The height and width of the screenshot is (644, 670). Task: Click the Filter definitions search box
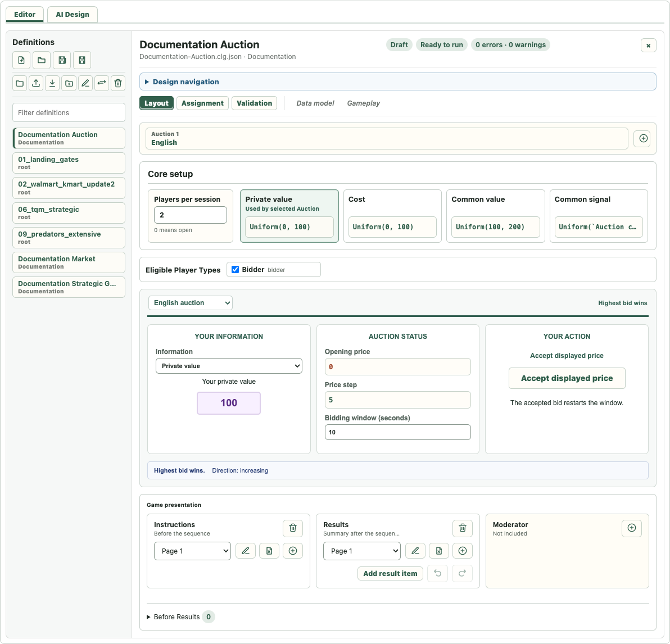[69, 113]
